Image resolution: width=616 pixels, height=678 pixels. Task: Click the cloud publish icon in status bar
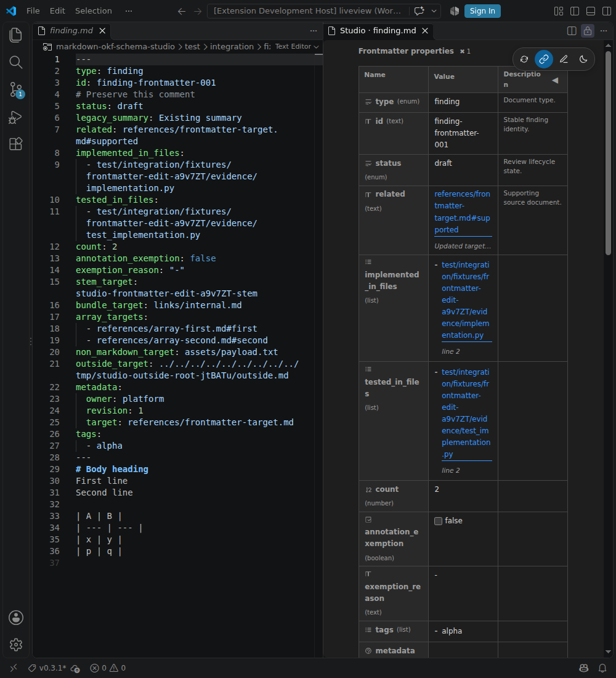(75, 669)
